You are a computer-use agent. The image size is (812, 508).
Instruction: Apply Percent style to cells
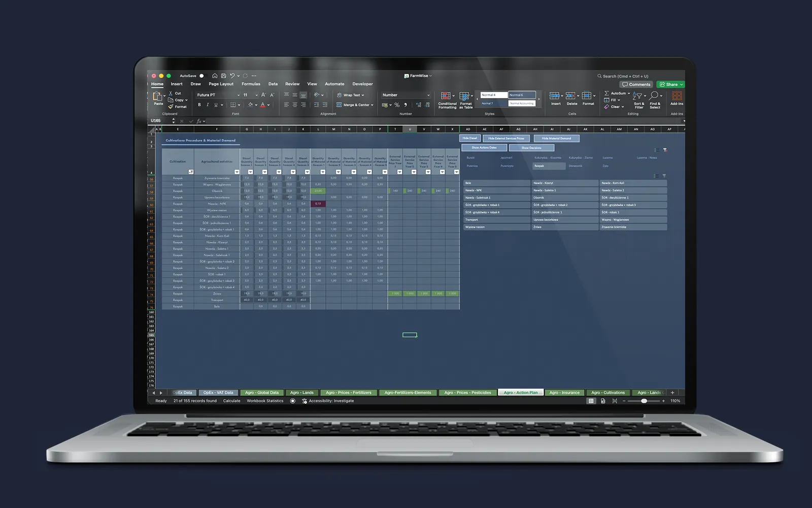coord(397,105)
